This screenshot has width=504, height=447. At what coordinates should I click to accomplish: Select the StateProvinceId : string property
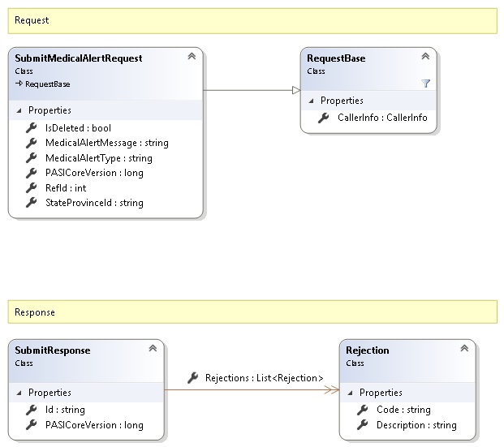94,203
